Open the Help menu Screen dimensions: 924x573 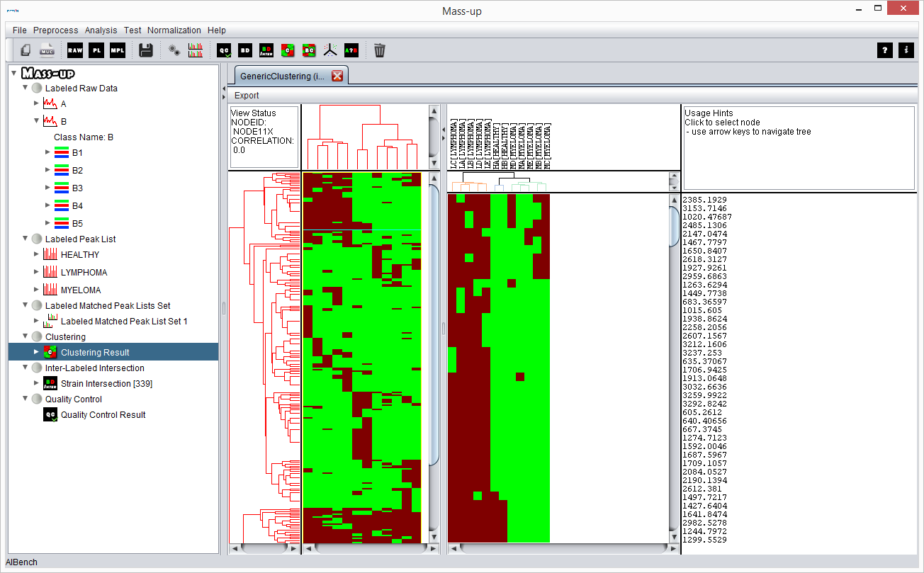[217, 30]
